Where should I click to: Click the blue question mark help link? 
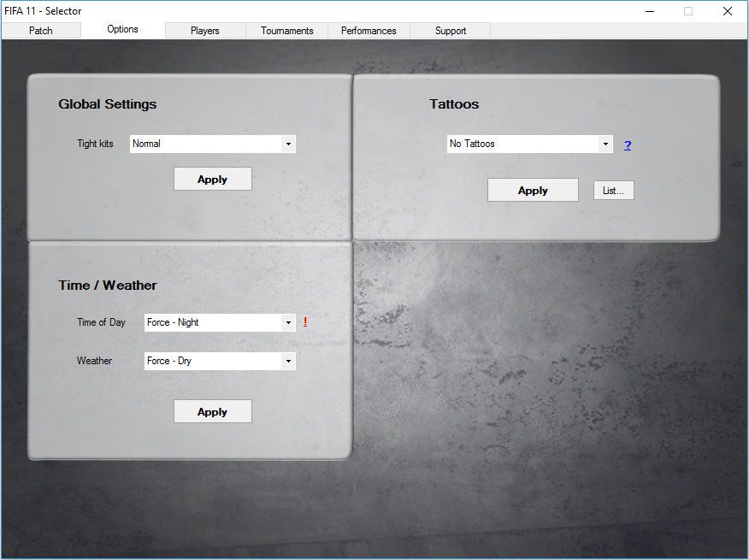pos(628,145)
